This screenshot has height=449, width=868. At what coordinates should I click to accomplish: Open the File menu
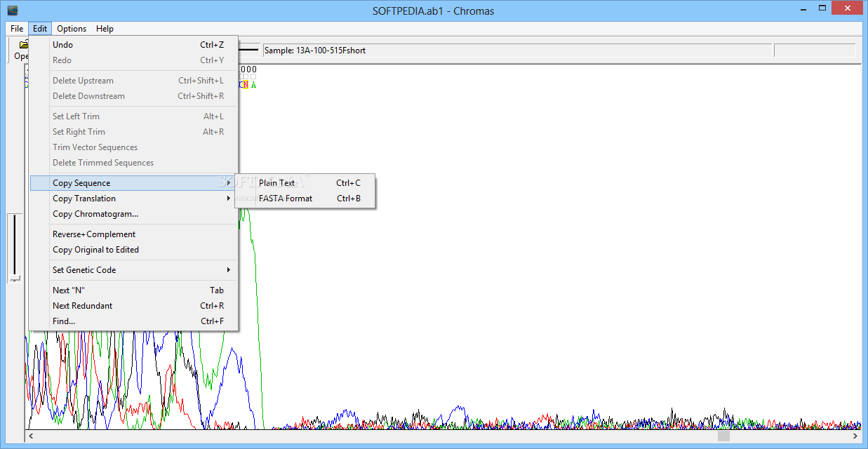coord(17,29)
